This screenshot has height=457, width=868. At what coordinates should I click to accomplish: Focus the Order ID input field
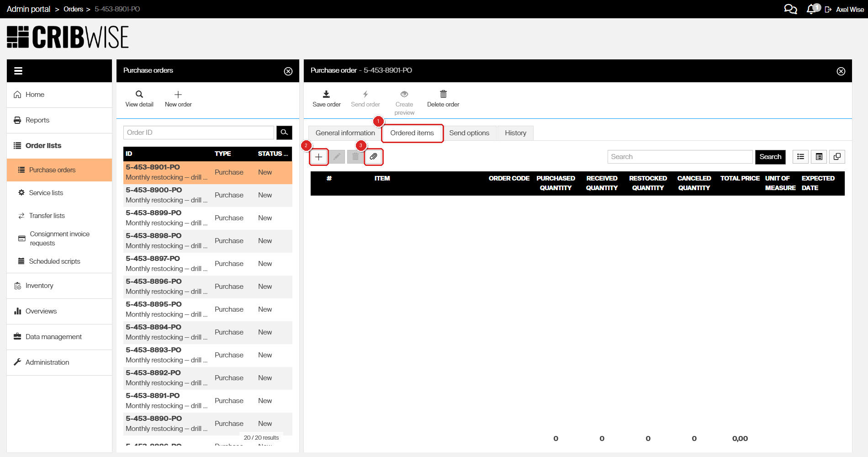click(198, 133)
